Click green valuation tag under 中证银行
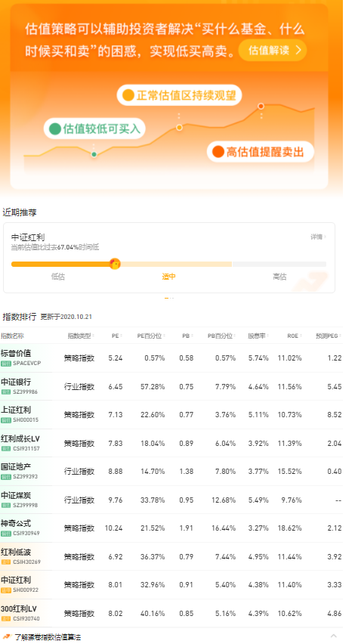Image resolution: width=355 pixels, height=644 pixels. 6,392
